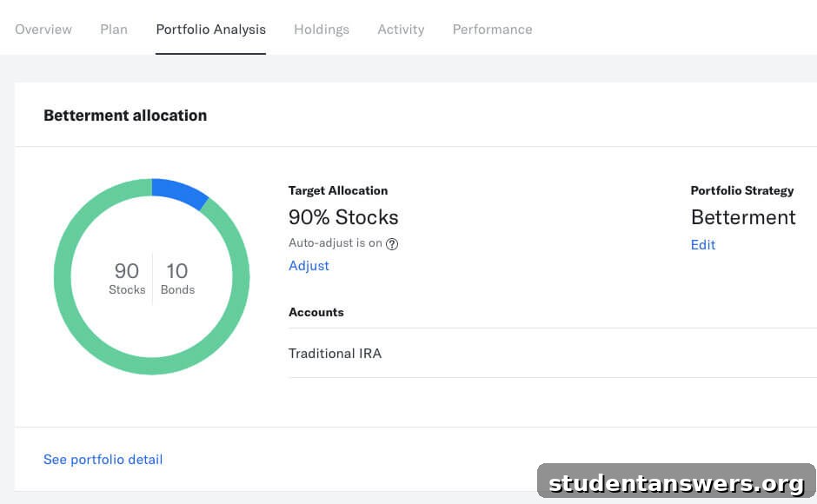Viewport: 817px width, 504px height.
Task: Open the Overview tab
Action: [43, 30]
